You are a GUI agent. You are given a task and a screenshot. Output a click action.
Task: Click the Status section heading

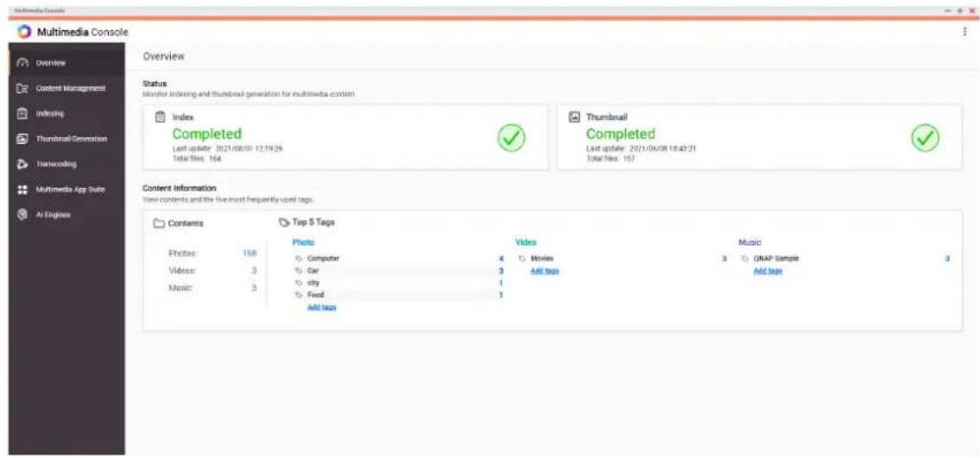click(x=153, y=83)
